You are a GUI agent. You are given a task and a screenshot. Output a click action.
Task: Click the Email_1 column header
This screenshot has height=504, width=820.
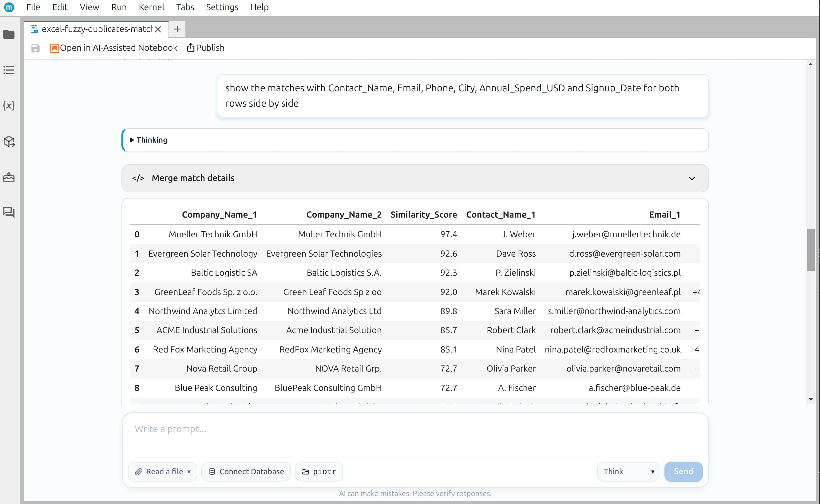click(665, 215)
